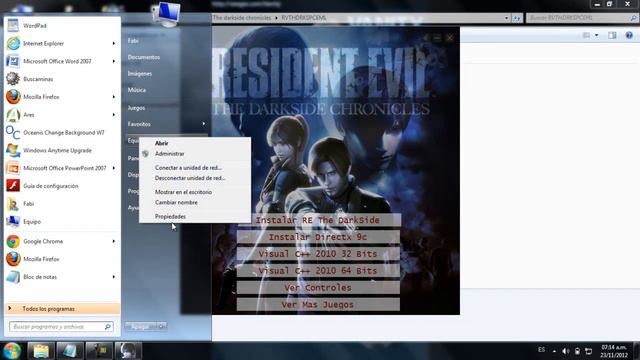Viewport: 640px width, 360px height.
Task: Click Visual C++ 2010 64 Bits button
Action: pyautogui.click(x=318, y=271)
